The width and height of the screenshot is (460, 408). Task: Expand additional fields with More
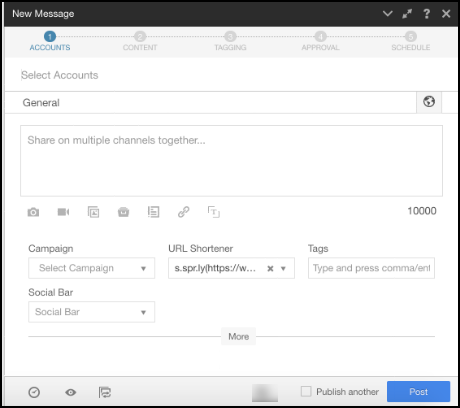[238, 336]
